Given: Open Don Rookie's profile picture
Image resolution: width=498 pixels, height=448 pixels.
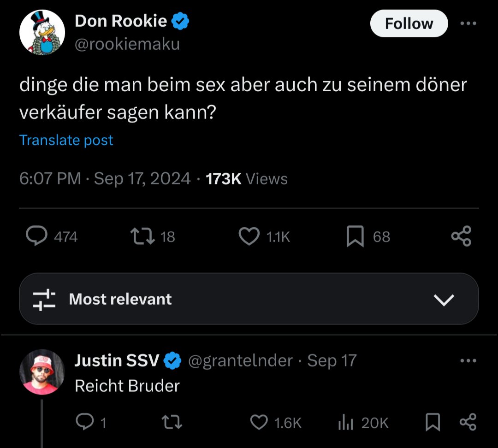Looking at the screenshot, I should (41, 32).
